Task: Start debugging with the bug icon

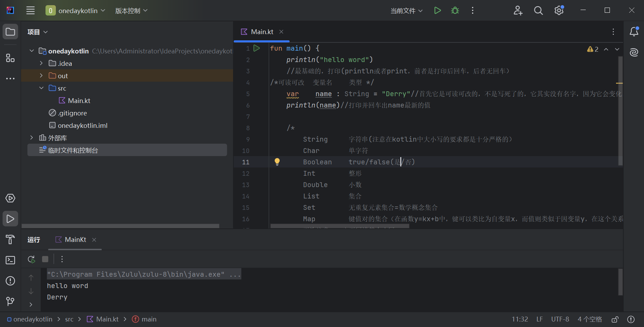Action: [455, 10]
